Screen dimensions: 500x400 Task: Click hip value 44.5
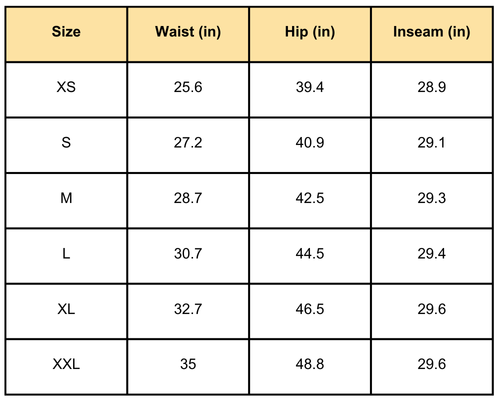pyautogui.click(x=310, y=256)
